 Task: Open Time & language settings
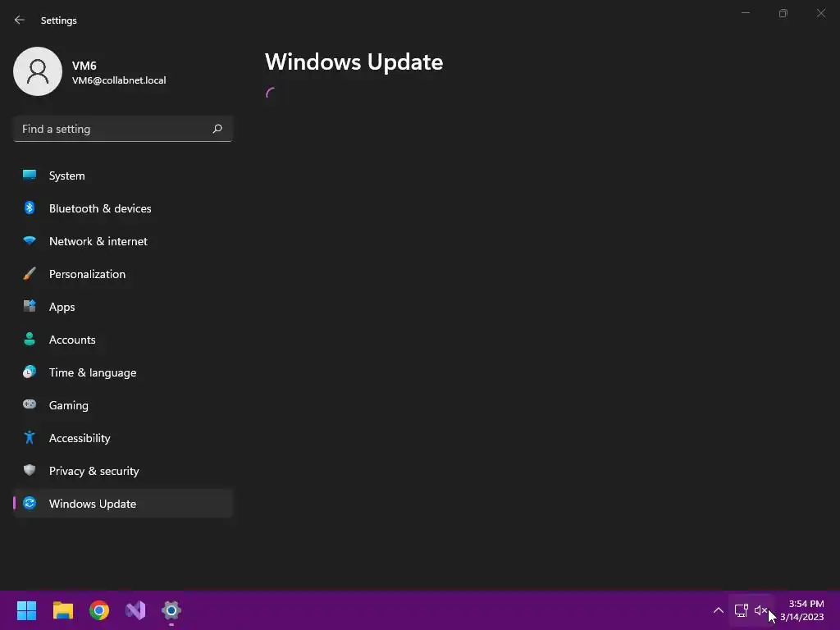click(123, 372)
